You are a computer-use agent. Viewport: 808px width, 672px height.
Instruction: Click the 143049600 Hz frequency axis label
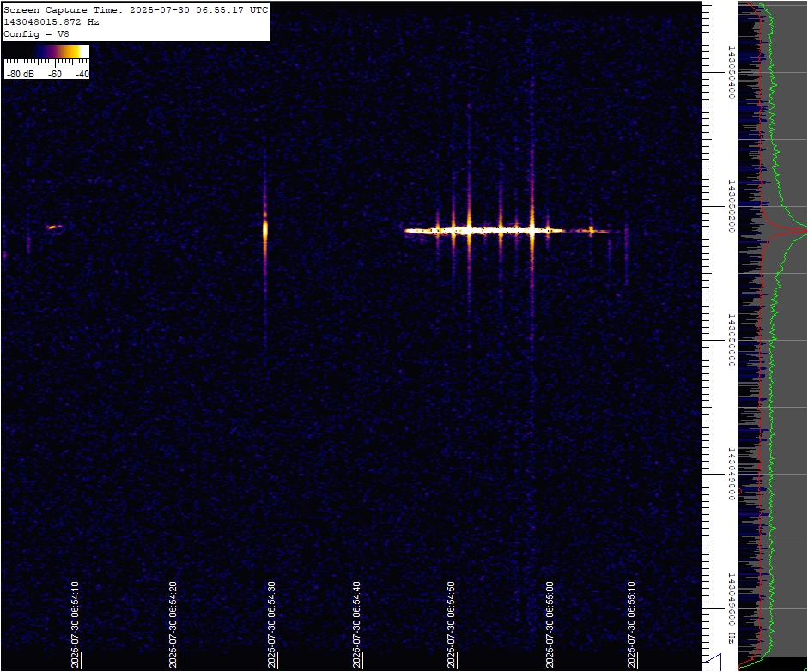pos(731,608)
